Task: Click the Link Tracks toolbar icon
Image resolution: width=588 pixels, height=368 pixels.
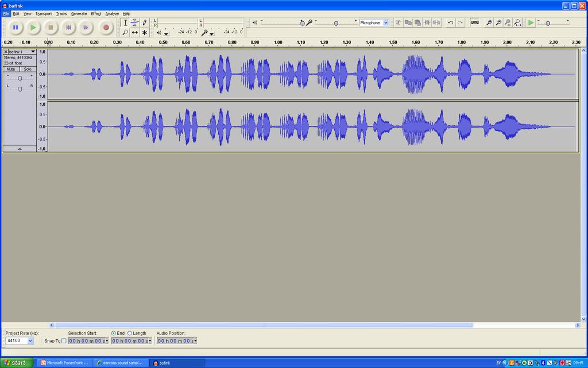Action: (475, 22)
